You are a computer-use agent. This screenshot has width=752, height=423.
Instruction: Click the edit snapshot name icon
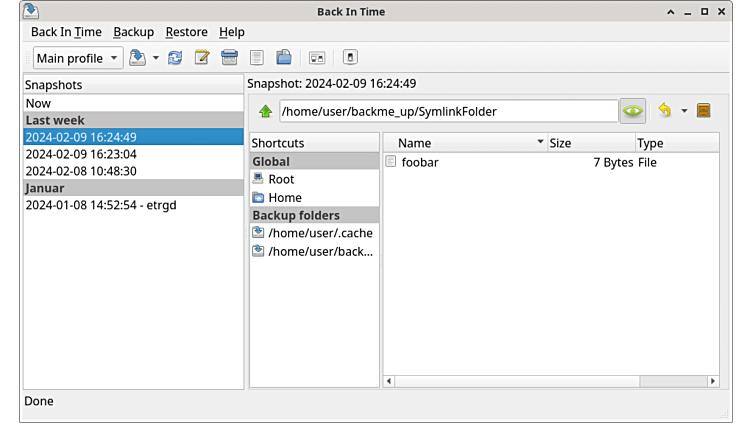coord(202,58)
